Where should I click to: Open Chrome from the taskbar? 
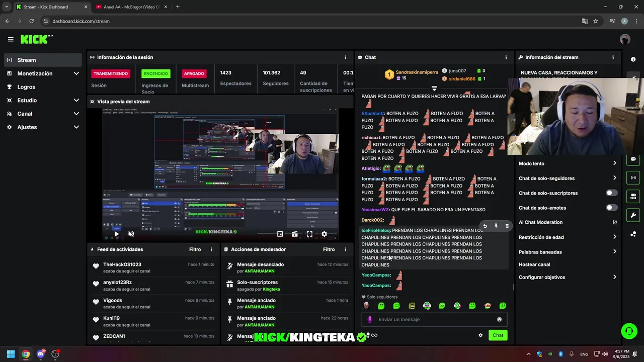pos(26,354)
